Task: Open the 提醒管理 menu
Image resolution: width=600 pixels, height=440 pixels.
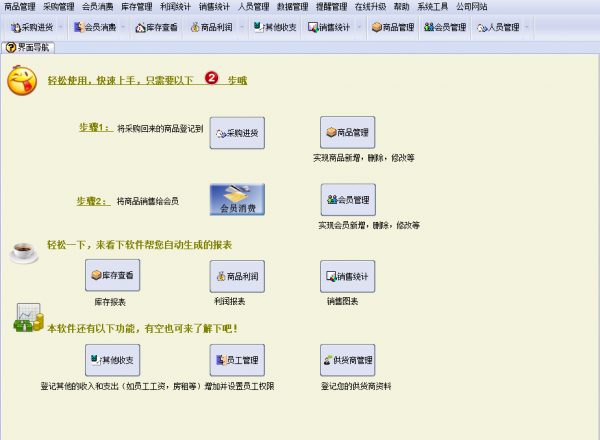Action: [x=331, y=7]
